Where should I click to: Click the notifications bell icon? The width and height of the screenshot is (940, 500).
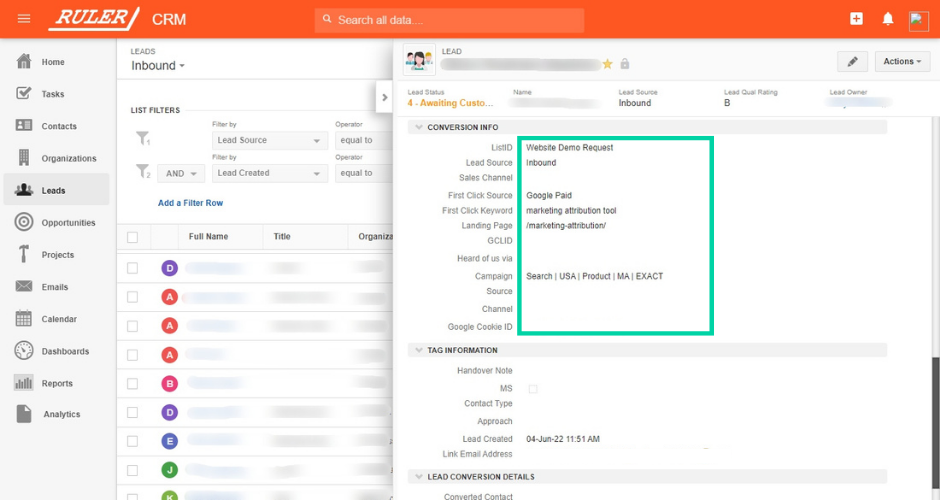(x=887, y=19)
